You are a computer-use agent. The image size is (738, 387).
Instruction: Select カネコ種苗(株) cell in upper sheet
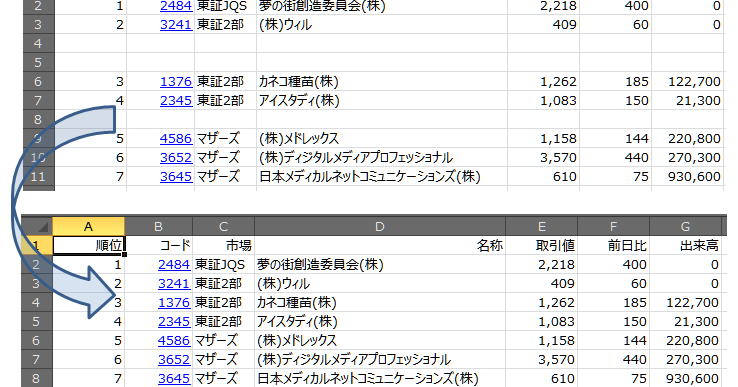[382, 81]
